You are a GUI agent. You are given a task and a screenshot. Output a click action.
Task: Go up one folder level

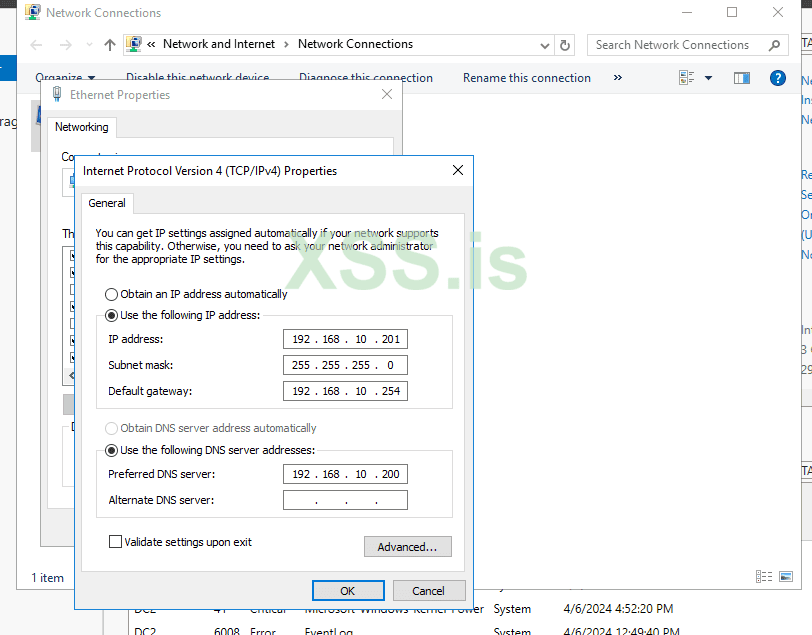(x=110, y=45)
